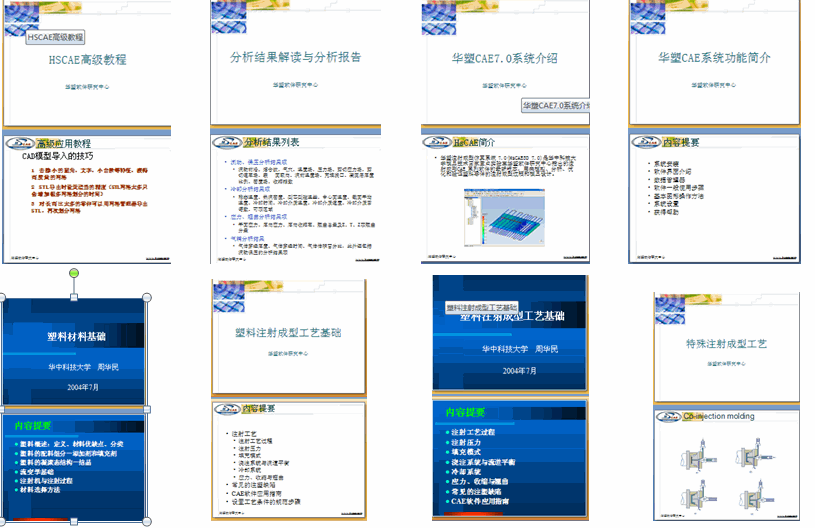Click the bottom-right corner resize handle
This screenshot has width=815, height=528.
tap(147, 521)
